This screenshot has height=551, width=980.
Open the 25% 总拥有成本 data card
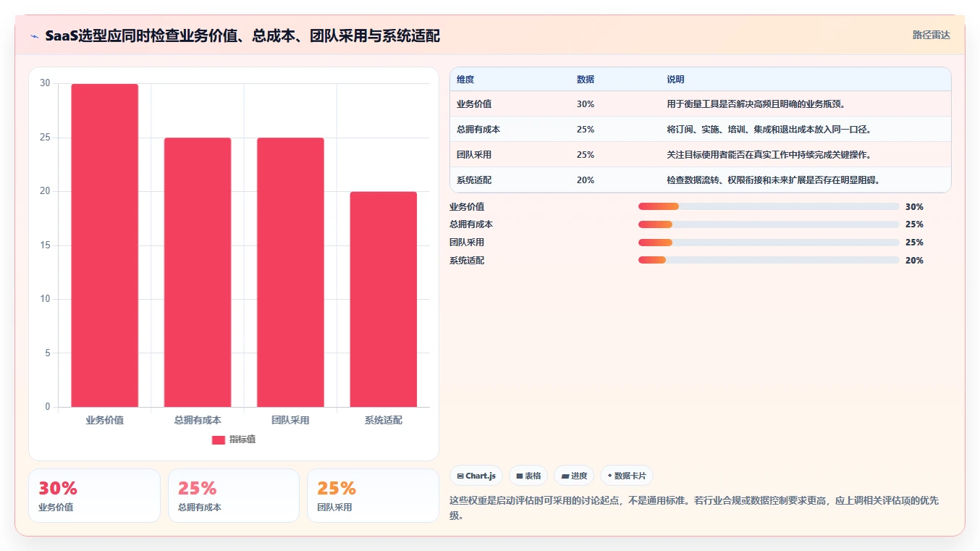(234, 495)
